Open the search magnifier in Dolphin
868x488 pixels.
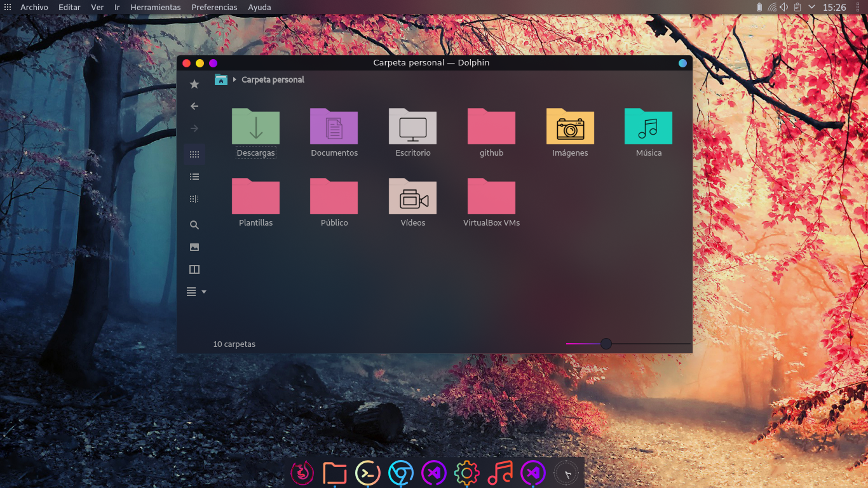pos(194,225)
